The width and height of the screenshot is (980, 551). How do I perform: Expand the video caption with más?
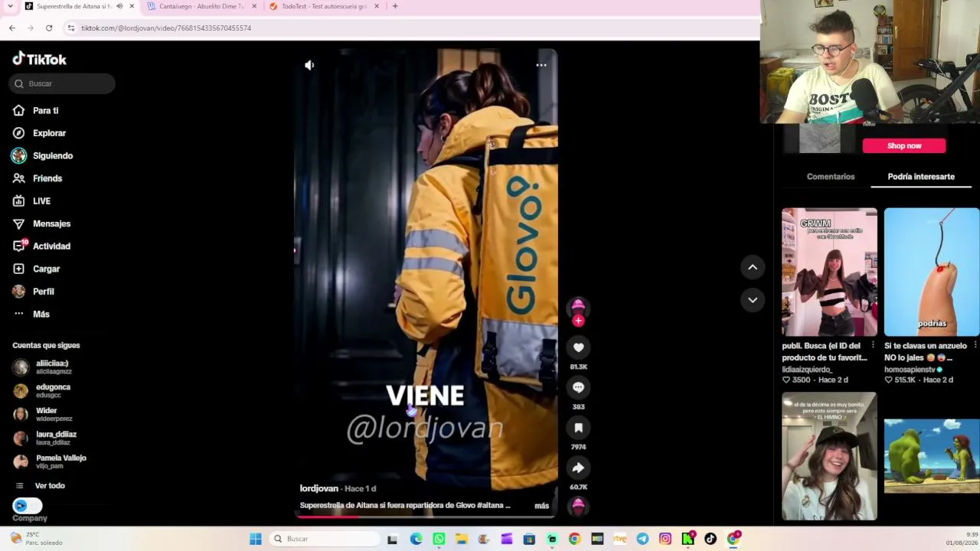(542, 506)
